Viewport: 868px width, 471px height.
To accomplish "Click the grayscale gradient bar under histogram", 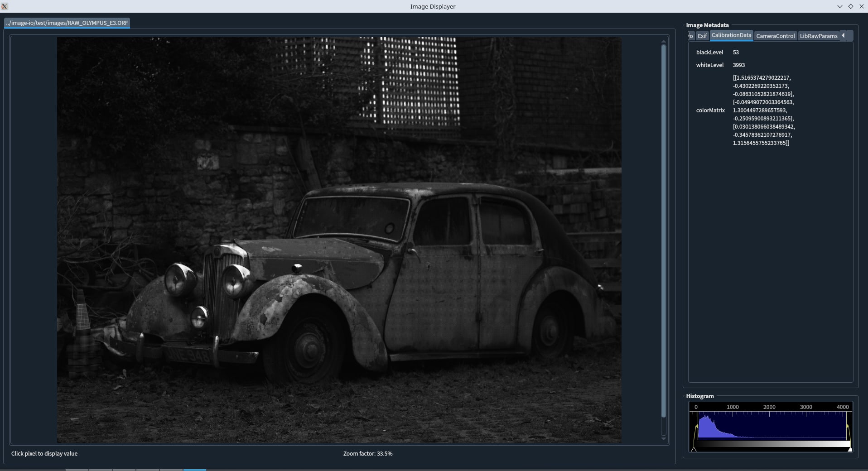I will 772,444.
